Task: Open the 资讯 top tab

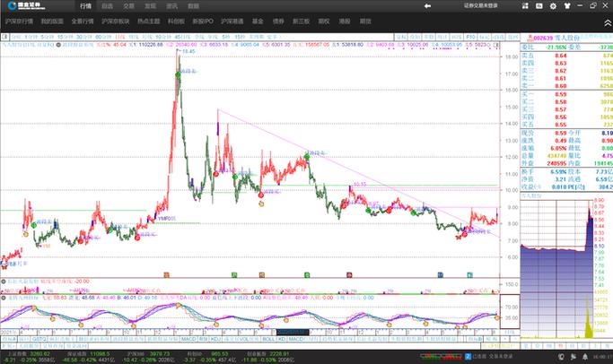Action: pos(171,6)
